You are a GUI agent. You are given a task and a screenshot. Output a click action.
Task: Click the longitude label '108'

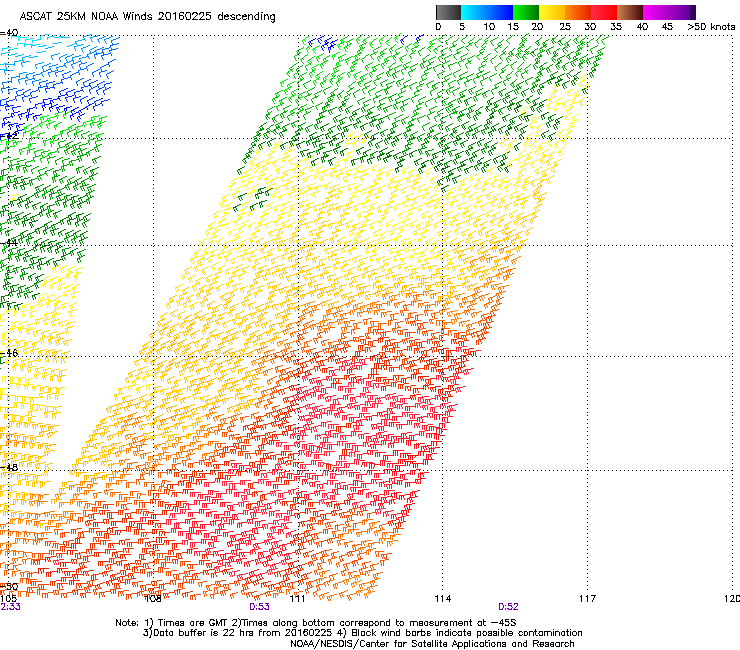[152, 599]
